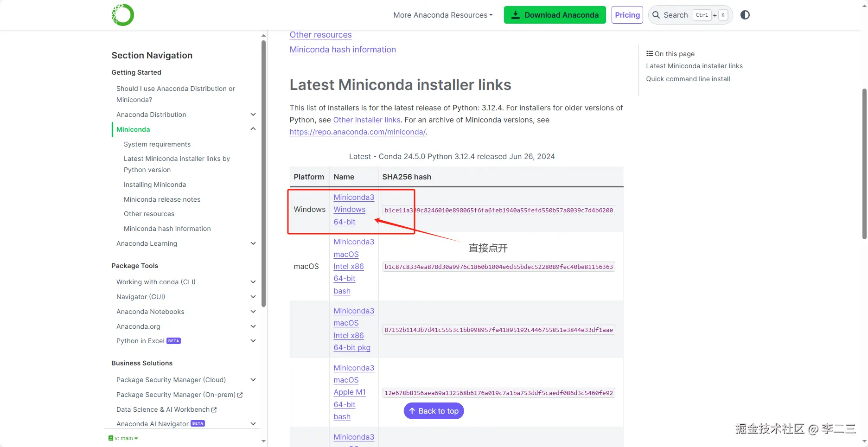
Task: Open Anaconda Notebooks in the sidebar
Action: [150, 312]
